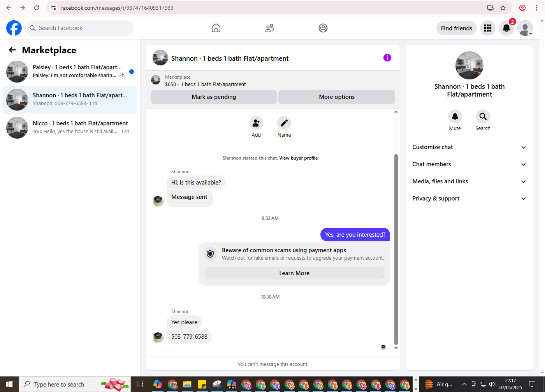This screenshot has height=392, width=545.
Task: Open File Explorer from the taskbar
Action: (187, 384)
